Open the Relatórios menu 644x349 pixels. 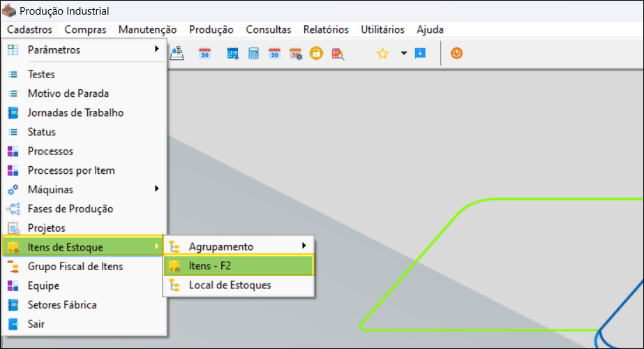326,29
